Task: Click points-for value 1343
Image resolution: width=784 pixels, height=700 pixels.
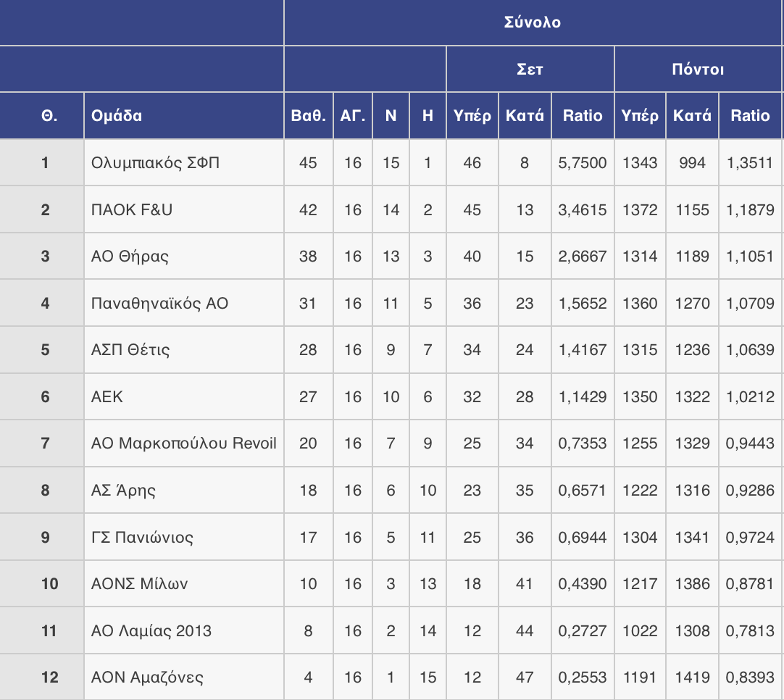Action: point(640,163)
